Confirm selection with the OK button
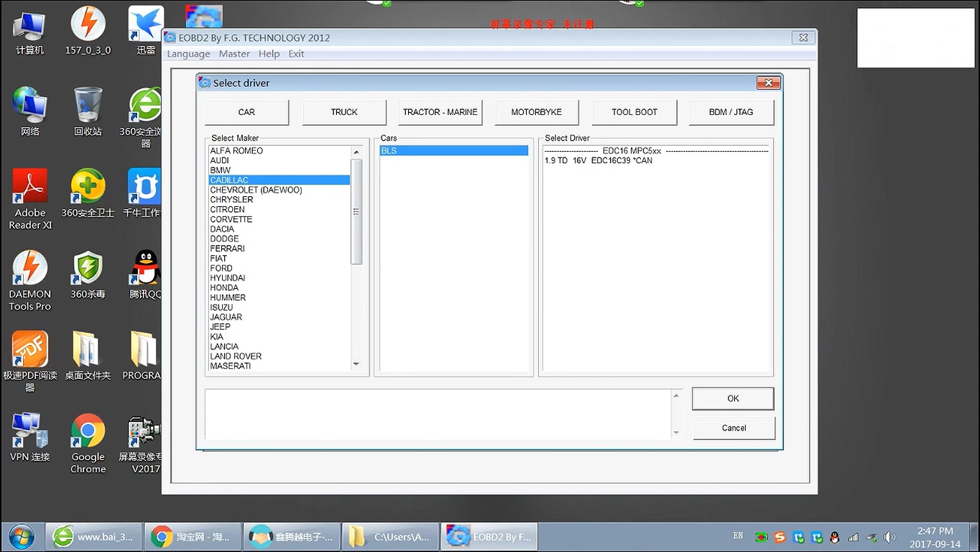Viewport: 980px width, 552px height. pyautogui.click(x=733, y=399)
